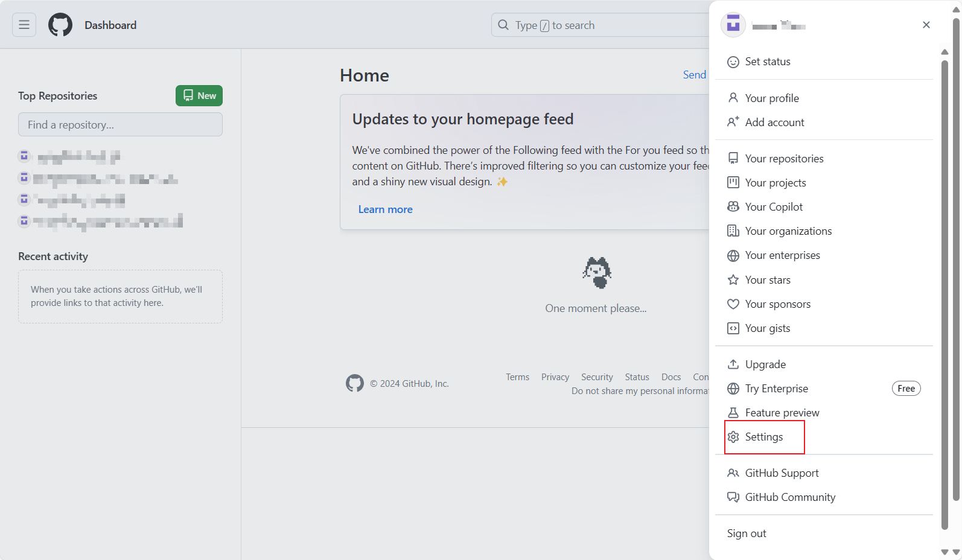Click the gear icon beside Settings
Viewport: 962px width, 560px height.
pos(733,437)
